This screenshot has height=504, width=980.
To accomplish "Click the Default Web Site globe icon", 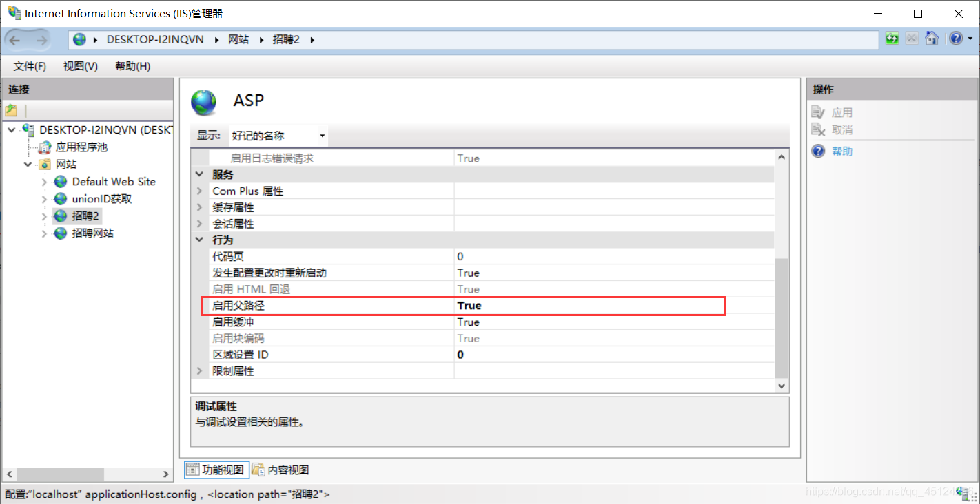I will [x=61, y=182].
